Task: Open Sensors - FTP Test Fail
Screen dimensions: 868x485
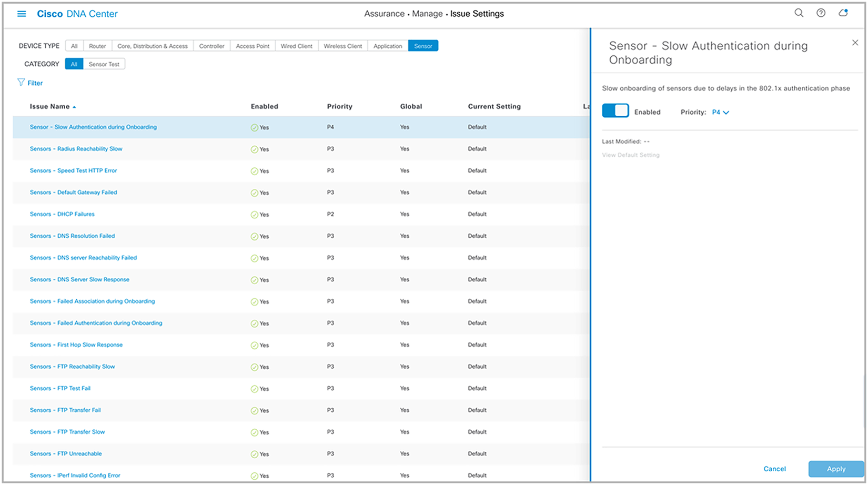Action: tap(60, 388)
